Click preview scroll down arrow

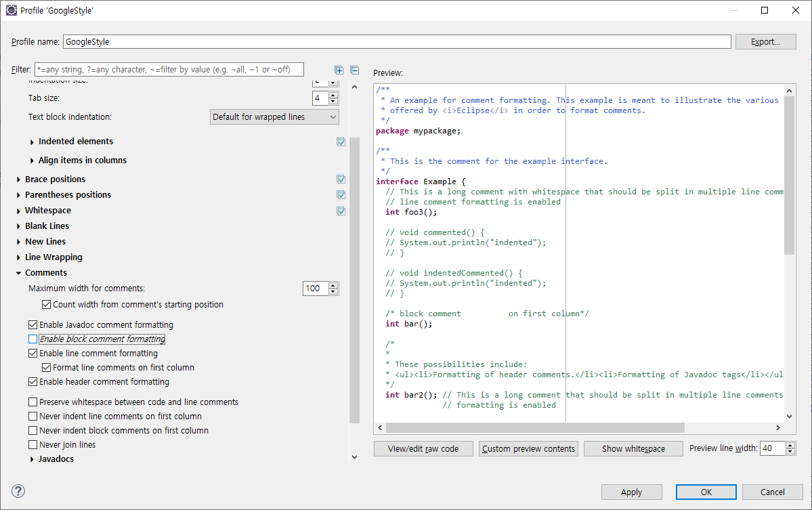789,417
